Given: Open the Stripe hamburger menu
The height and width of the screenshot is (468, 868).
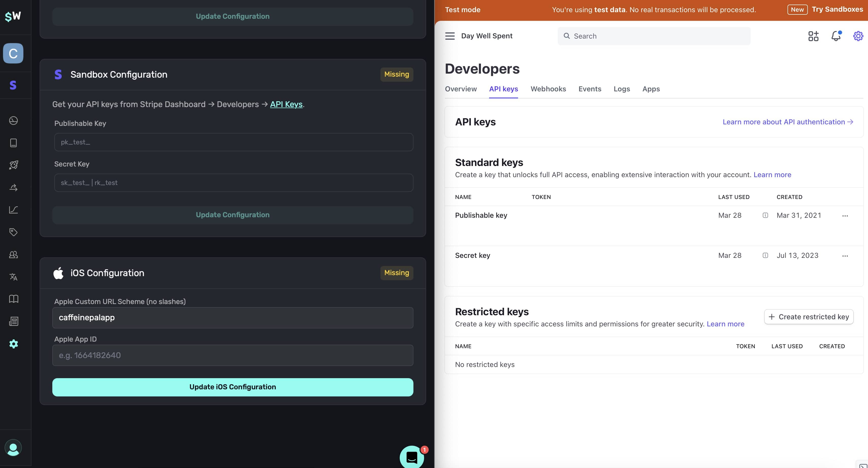Looking at the screenshot, I should (450, 36).
